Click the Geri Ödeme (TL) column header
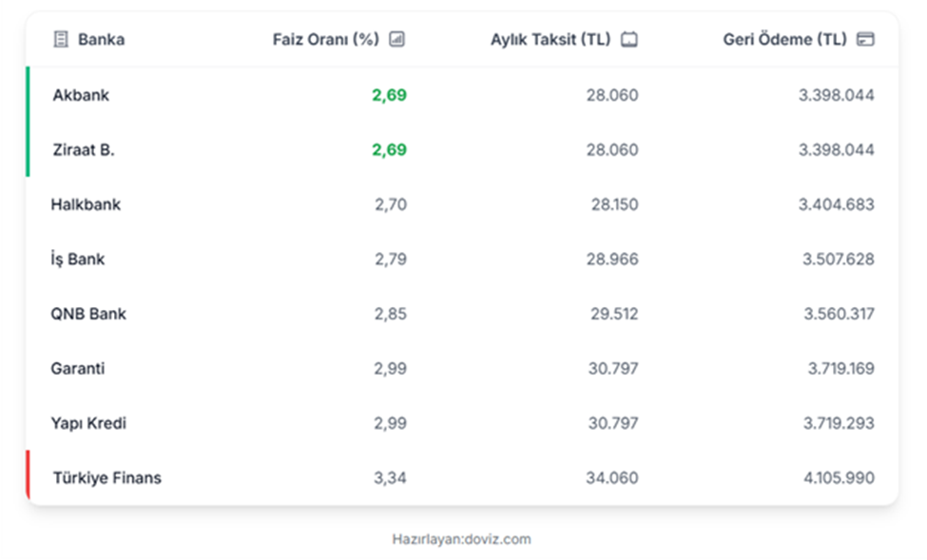 tap(784, 39)
